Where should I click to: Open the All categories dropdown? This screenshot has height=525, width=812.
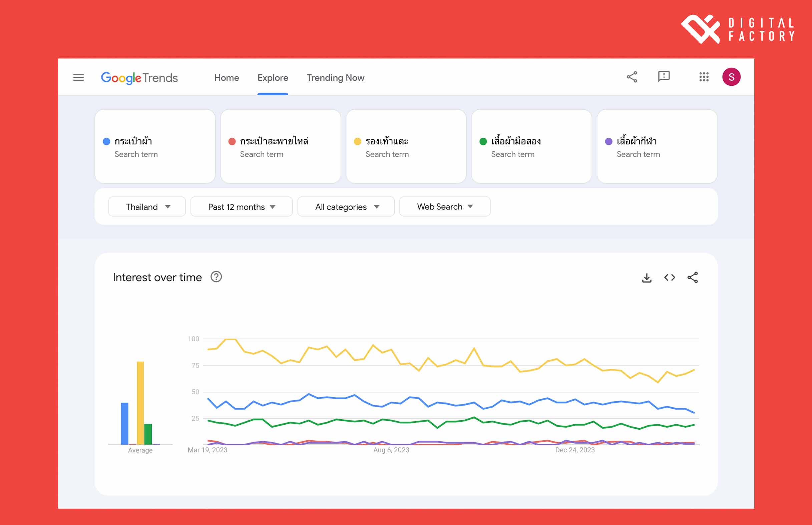click(x=345, y=206)
